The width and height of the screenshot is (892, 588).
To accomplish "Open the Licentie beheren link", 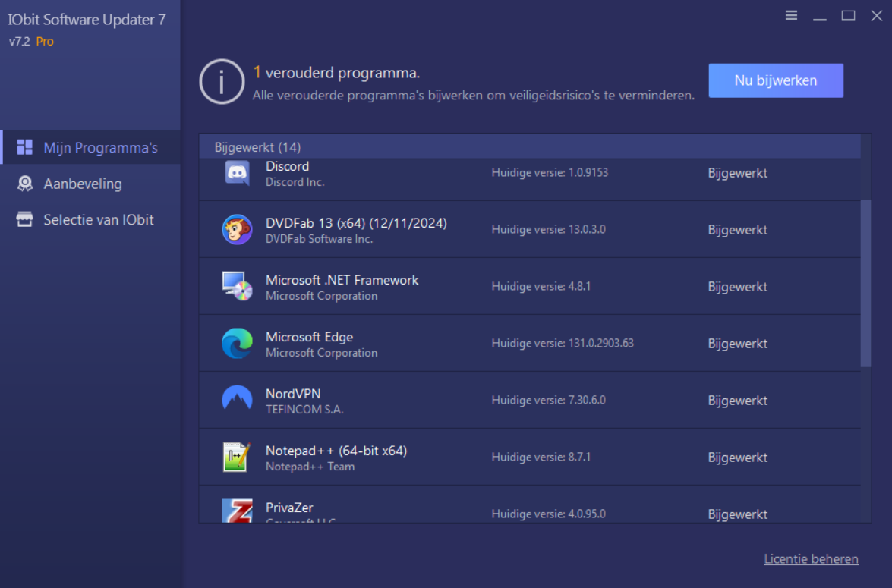I will 811,559.
